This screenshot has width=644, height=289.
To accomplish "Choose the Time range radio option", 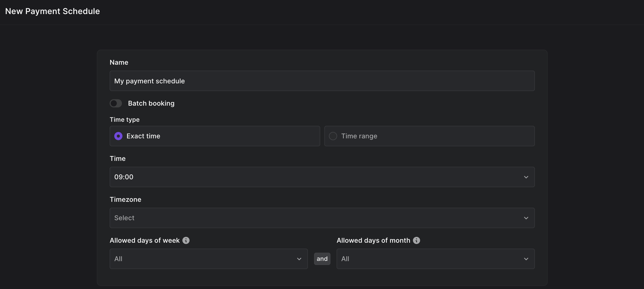I will pyautogui.click(x=333, y=136).
